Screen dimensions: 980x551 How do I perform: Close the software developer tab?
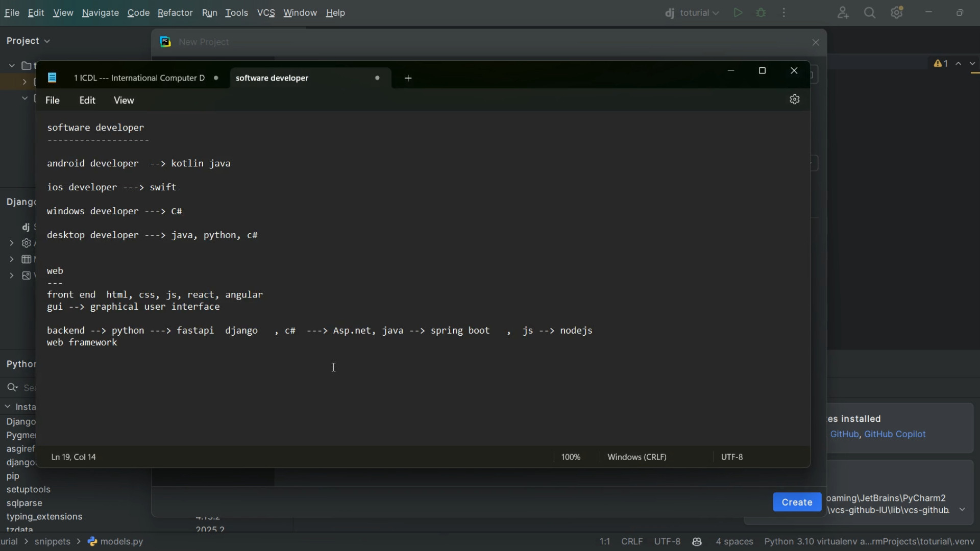[378, 78]
